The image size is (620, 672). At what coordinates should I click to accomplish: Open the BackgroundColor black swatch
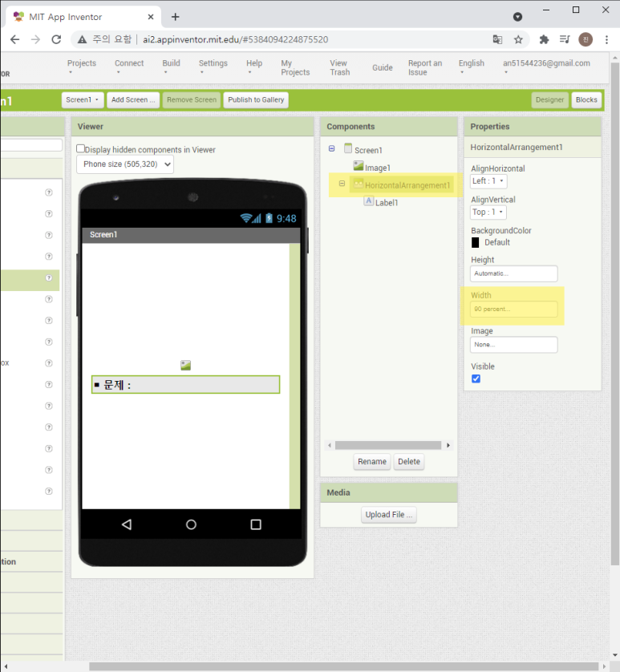click(x=475, y=242)
